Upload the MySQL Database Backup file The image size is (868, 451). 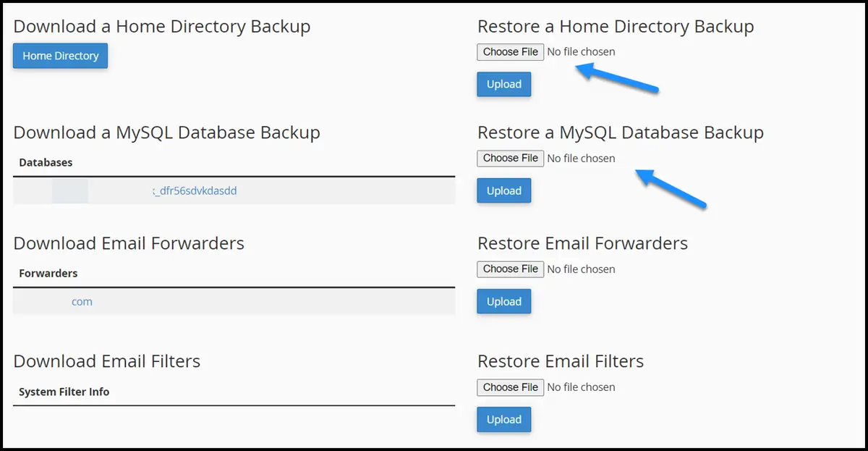coord(503,191)
